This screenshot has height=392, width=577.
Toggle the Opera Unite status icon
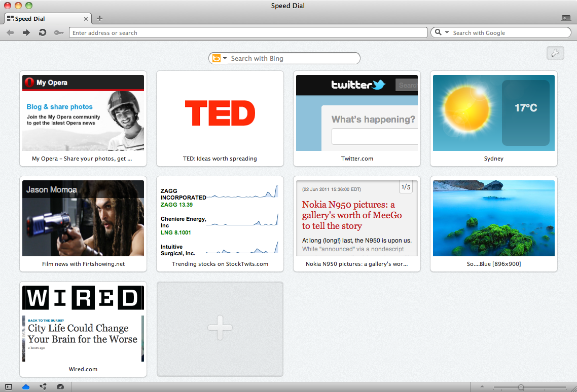tap(43, 387)
